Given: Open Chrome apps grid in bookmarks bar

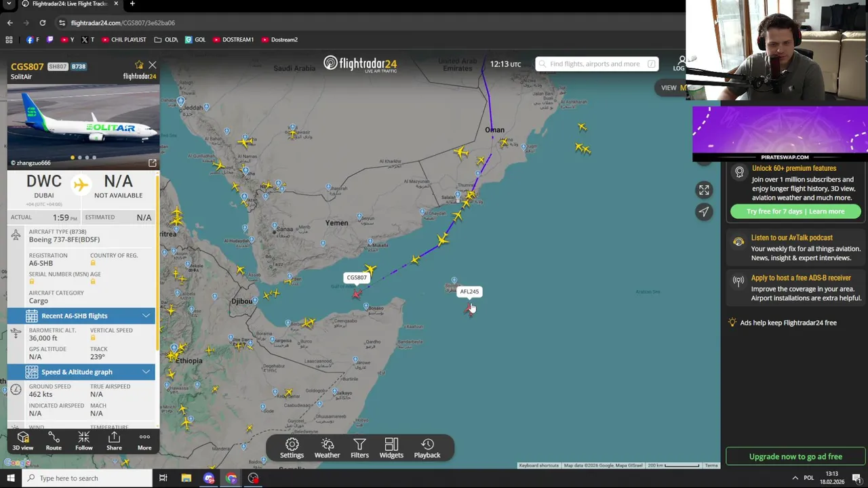Looking at the screenshot, I should (x=9, y=39).
